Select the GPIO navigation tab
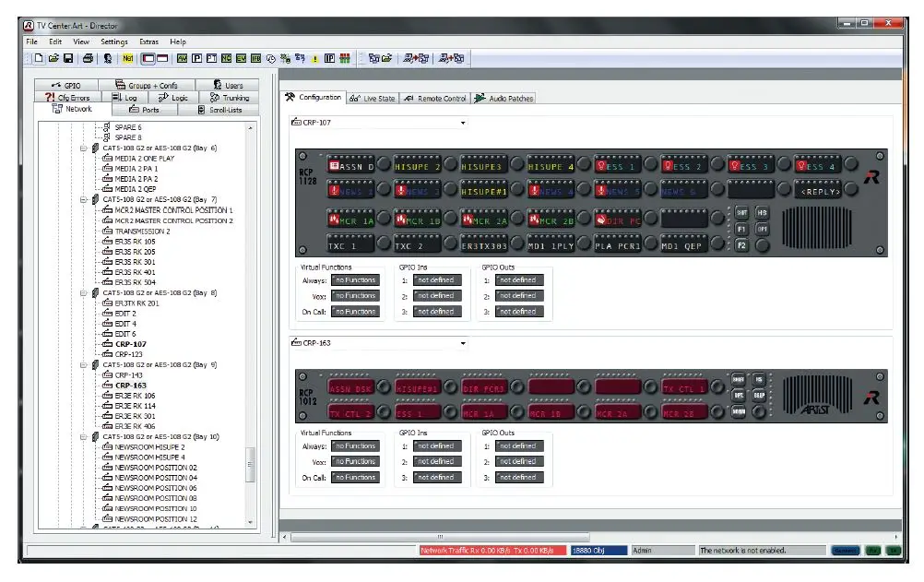The height and width of the screenshot is (582, 924). click(66, 86)
